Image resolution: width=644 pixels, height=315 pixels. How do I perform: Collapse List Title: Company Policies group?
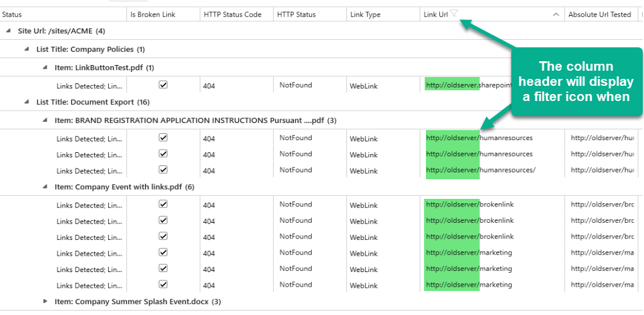27,49
